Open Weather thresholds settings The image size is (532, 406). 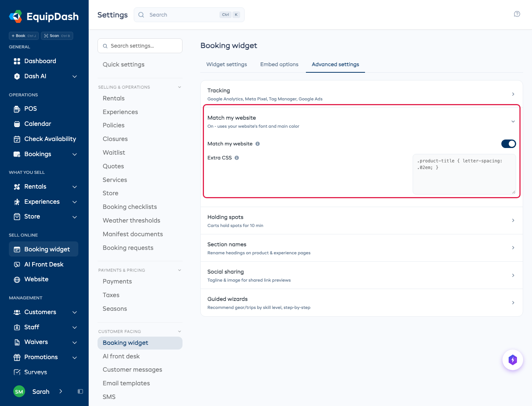[x=132, y=221]
